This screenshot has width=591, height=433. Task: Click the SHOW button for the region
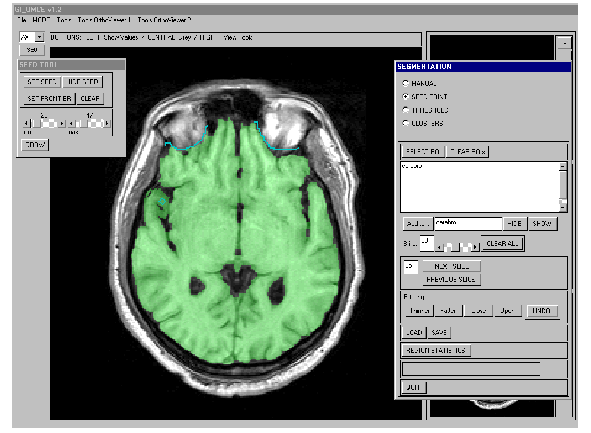point(542,223)
